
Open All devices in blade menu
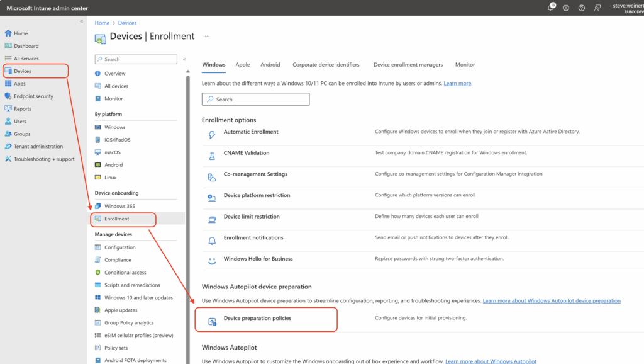click(116, 86)
